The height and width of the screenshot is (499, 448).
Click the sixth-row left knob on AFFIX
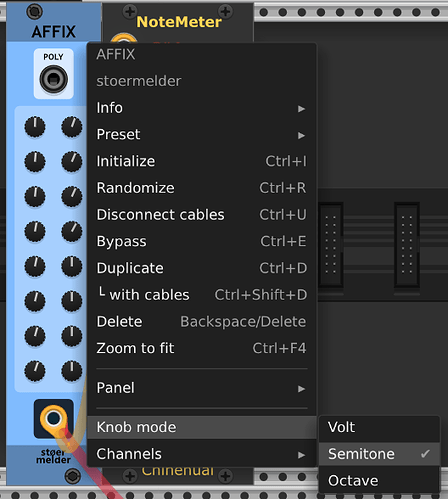[x=35, y=301]
